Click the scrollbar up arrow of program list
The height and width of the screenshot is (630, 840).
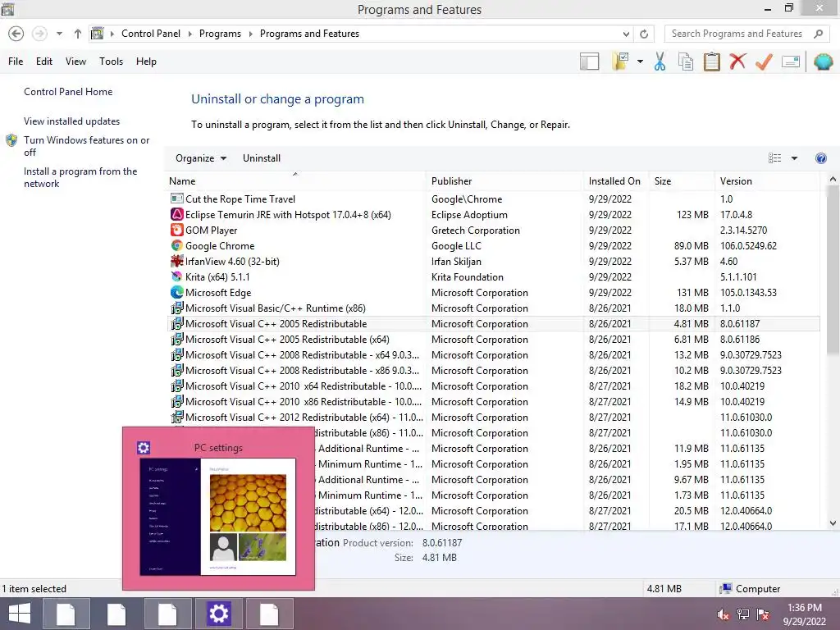833,180
